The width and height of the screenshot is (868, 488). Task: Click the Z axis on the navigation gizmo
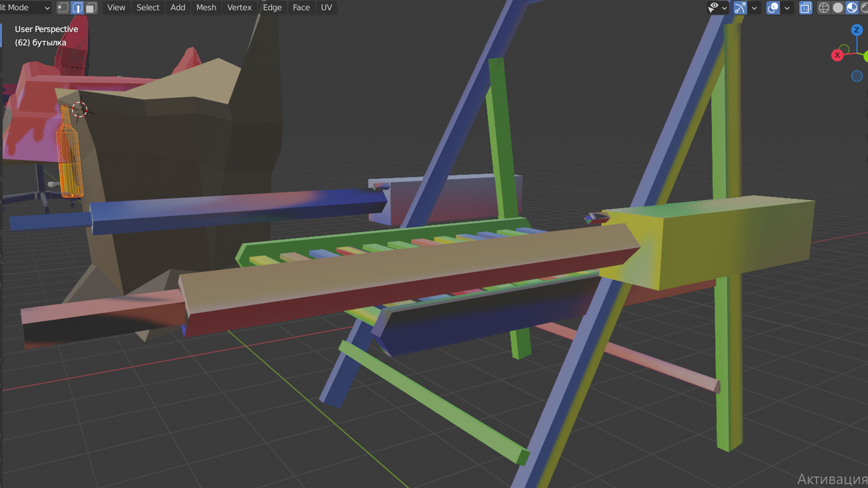pyautogui.click(x=856, y=30)
